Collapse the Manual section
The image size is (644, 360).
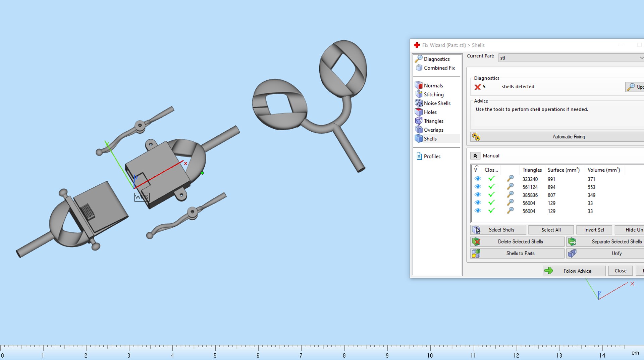pos(475,156)
